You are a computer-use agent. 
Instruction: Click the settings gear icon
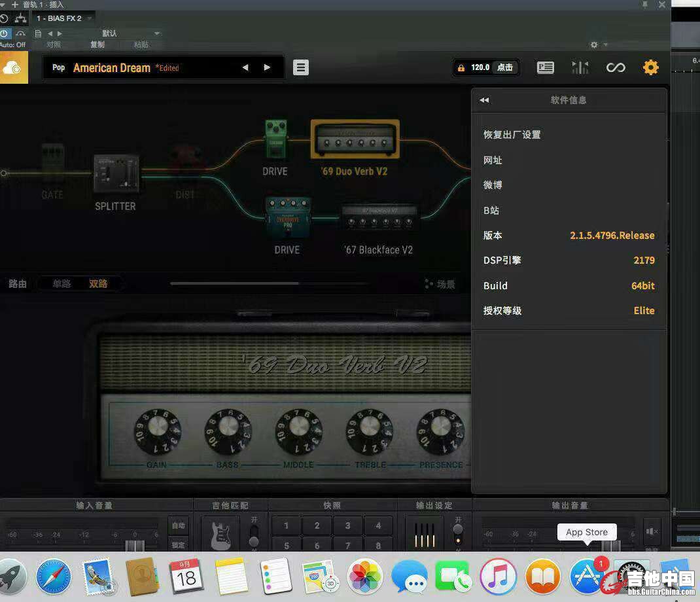coord(650,67)
